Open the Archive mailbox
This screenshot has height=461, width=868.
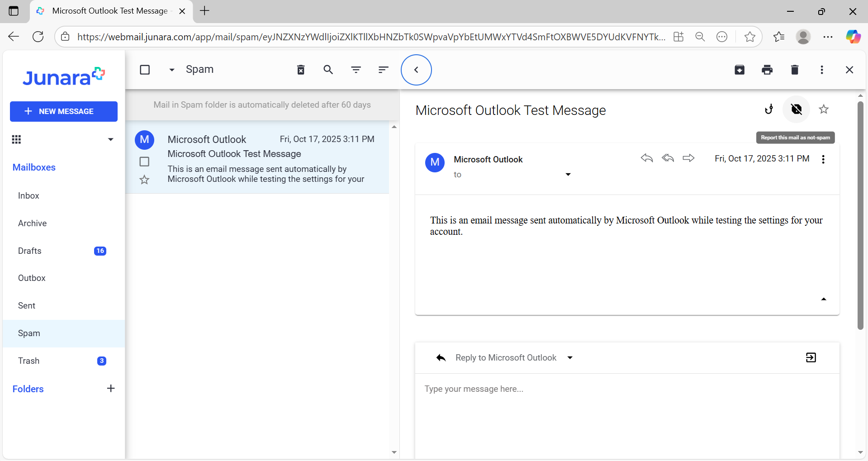(x=64, y=223)
